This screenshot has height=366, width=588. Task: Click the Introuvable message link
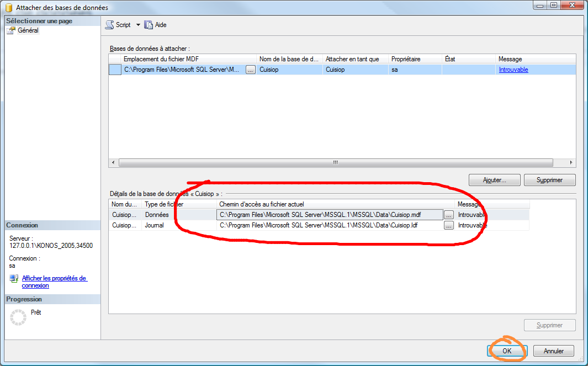pos(513,70)
